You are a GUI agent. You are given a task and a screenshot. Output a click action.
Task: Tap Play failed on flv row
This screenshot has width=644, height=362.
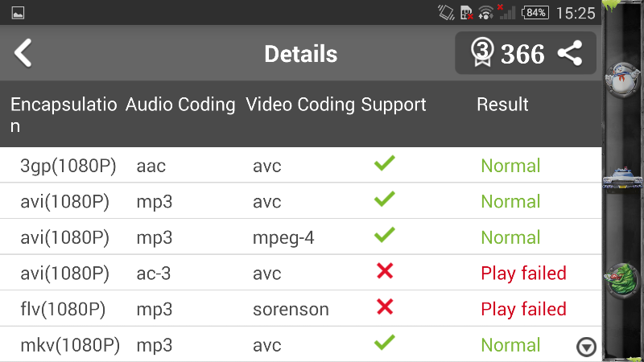(x=523, y=309)
